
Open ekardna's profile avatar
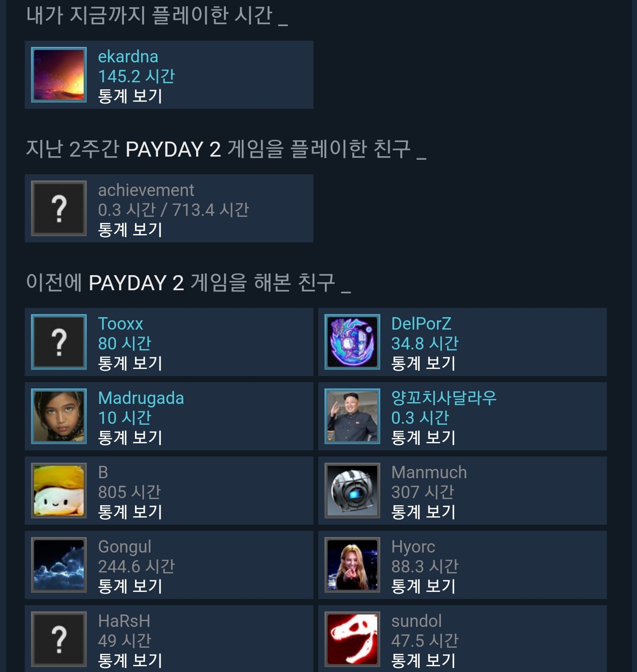point(59,75)
